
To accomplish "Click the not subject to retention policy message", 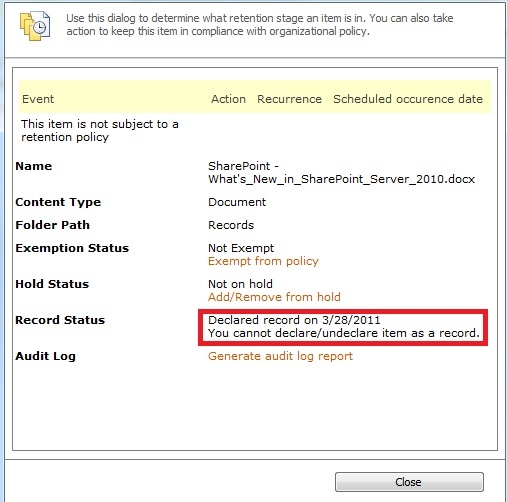I will click(x=100, y=131).
